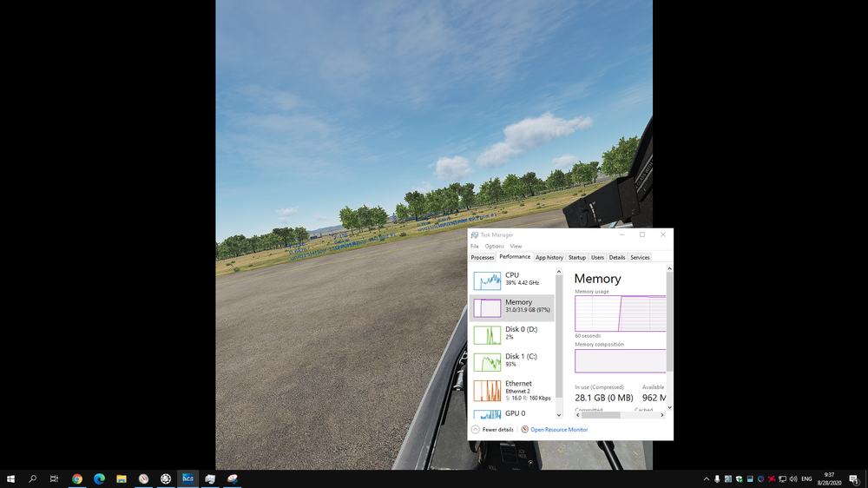Switch to Processes tab
Image resolution: width=868 pixels, height=488 pixels.
[x=482, y=258]
